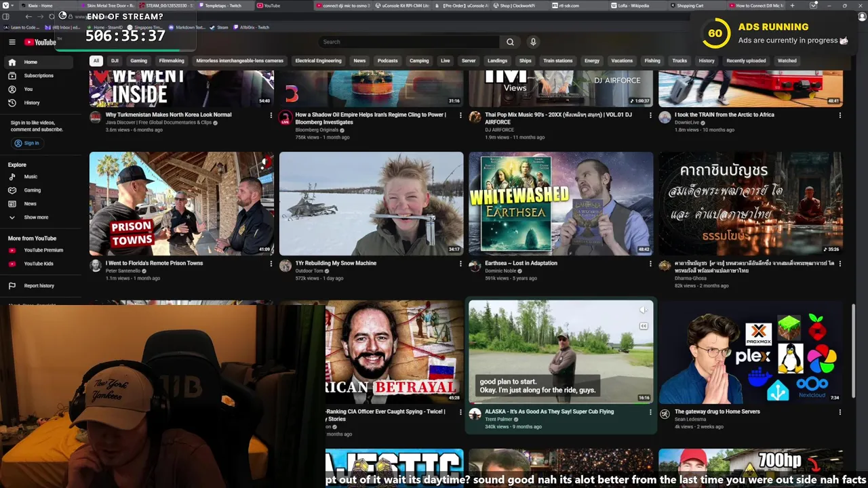Select the Recently uploaded chip
Screen dimensions: 868x488
pos(746,61)
